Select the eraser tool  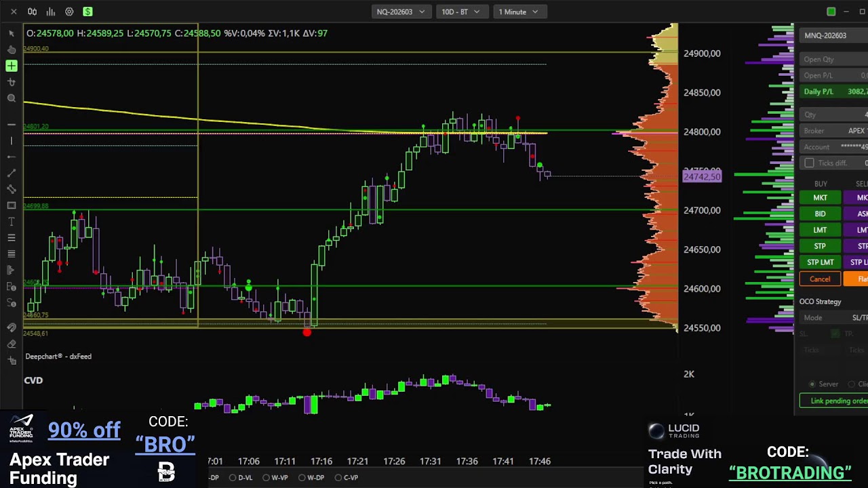coord(12,344)
